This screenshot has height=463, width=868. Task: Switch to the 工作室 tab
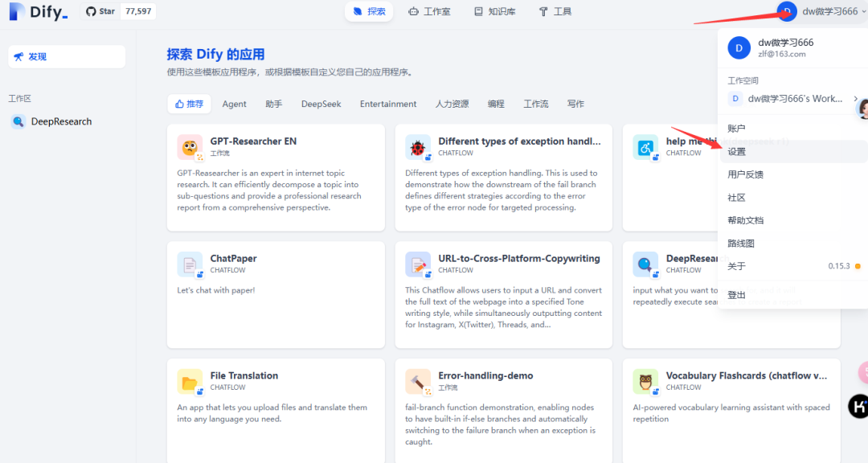[429, 12]
